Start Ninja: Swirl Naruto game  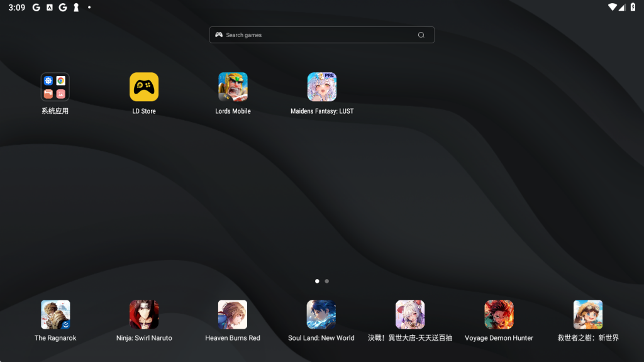[144, 314]
